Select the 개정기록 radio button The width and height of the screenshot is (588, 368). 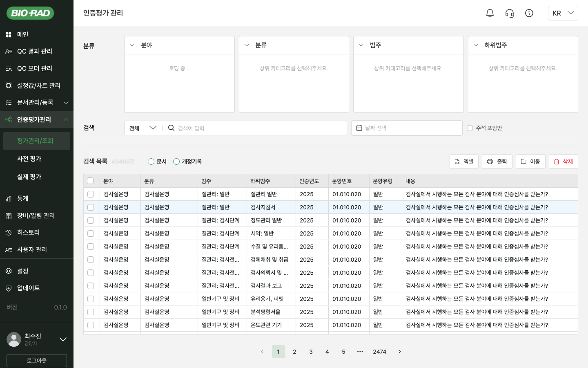point(176,162)
